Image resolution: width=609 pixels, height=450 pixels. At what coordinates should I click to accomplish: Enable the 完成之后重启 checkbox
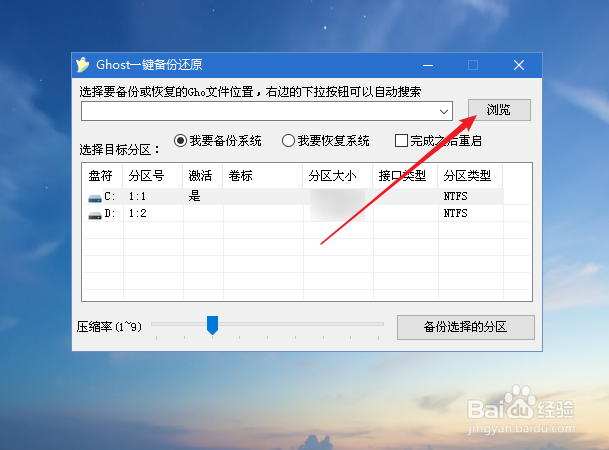401,141
